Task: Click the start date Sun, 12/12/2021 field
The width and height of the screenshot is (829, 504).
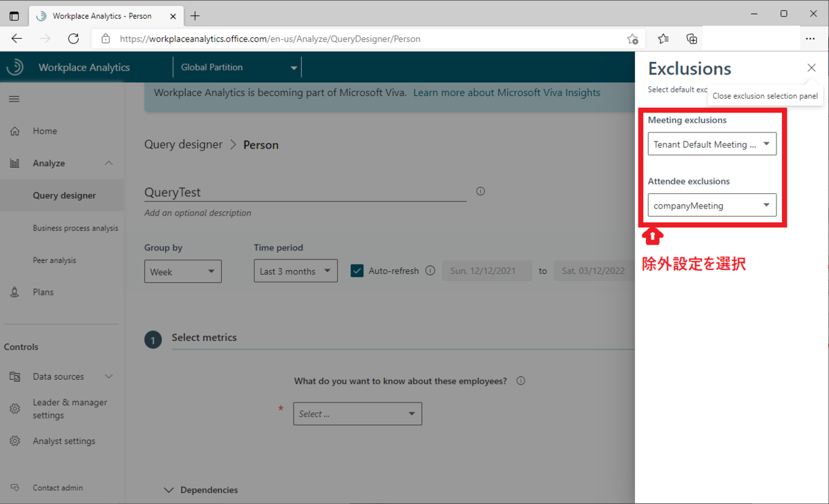Action: (x=487, y=271)
